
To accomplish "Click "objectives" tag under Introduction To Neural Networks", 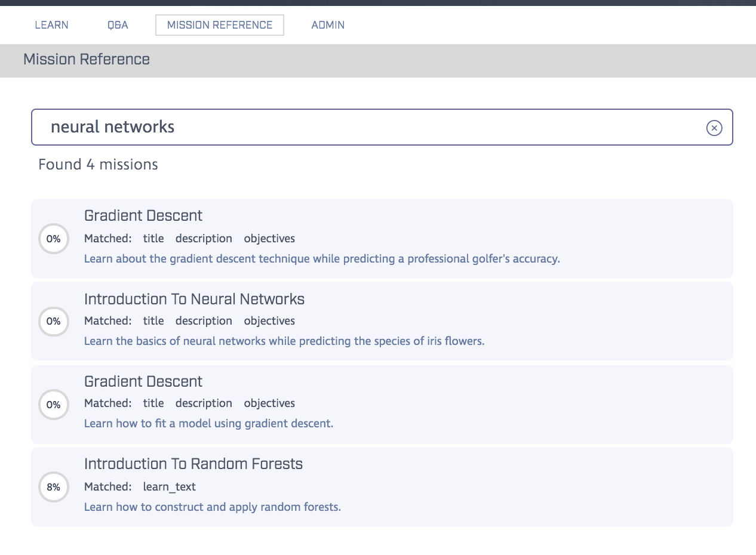I will 269,321.
